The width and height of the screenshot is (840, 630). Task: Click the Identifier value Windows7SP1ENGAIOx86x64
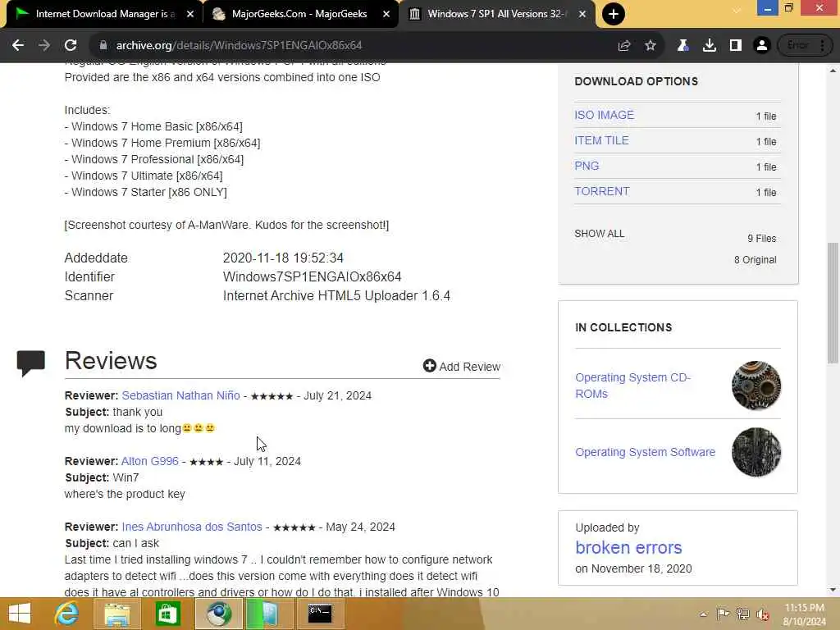312,277
